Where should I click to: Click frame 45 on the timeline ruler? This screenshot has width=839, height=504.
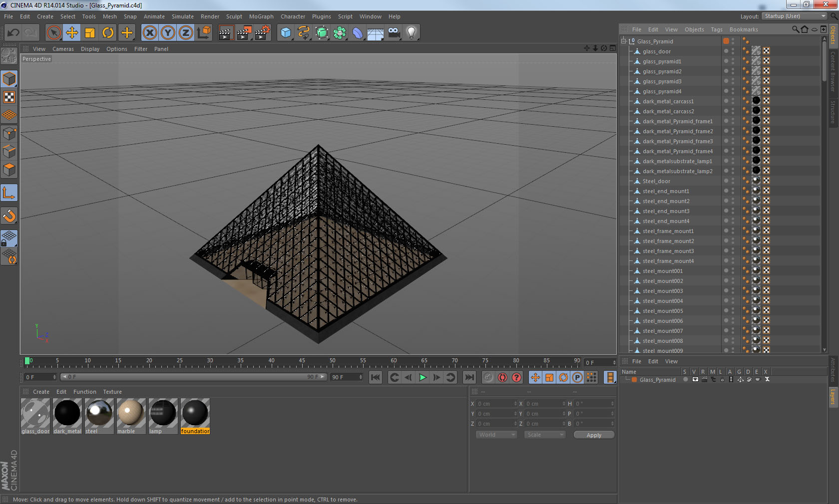302,361
